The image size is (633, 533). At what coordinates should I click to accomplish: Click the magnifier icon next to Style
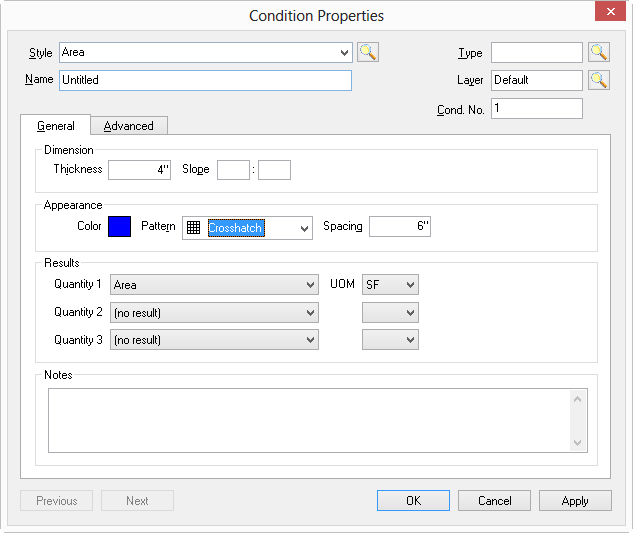point(368,52)
